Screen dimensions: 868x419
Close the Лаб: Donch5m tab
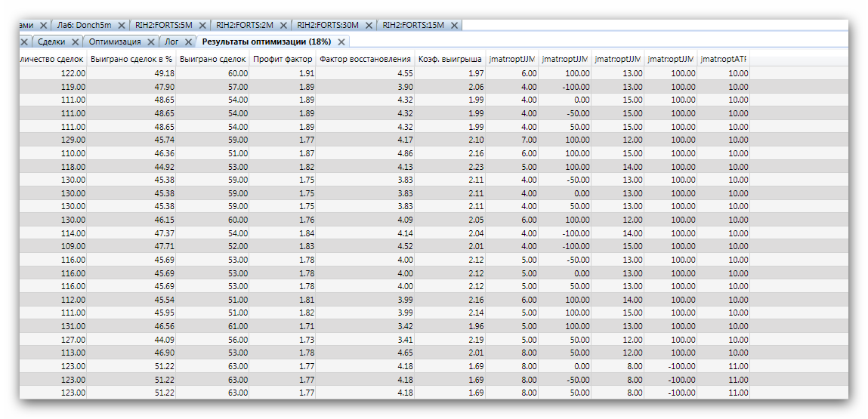coord(121,26)
